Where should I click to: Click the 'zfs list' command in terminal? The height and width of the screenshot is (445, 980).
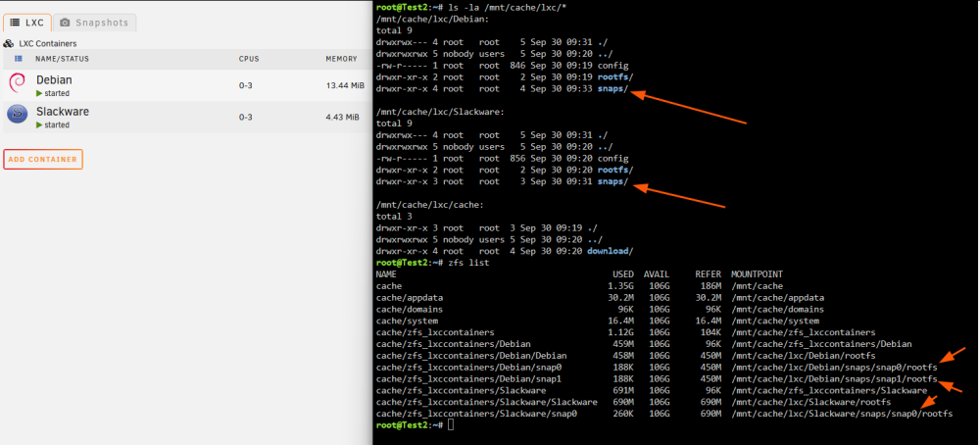(468, 263)
